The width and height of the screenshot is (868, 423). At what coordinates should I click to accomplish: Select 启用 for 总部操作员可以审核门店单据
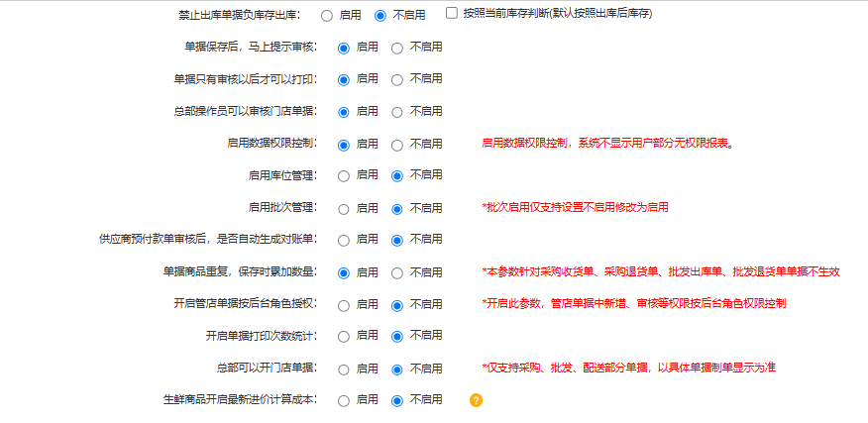(x=344, y=112)
